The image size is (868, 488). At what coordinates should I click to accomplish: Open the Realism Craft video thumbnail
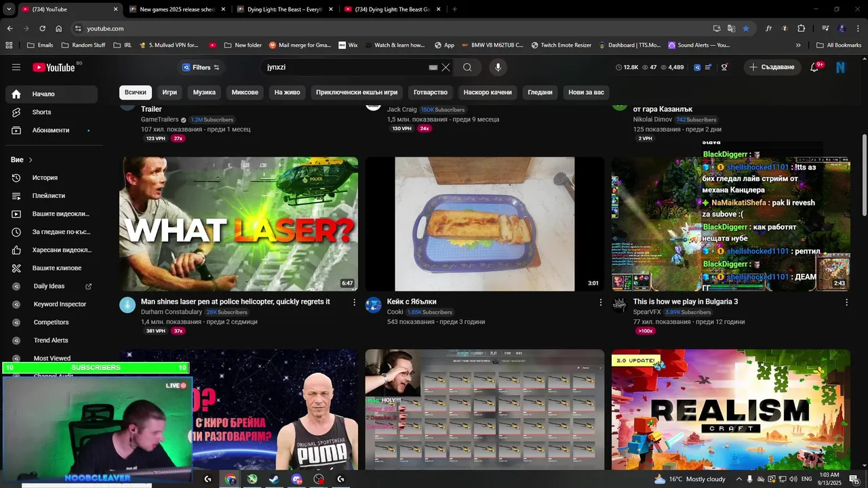pos(731,409)
